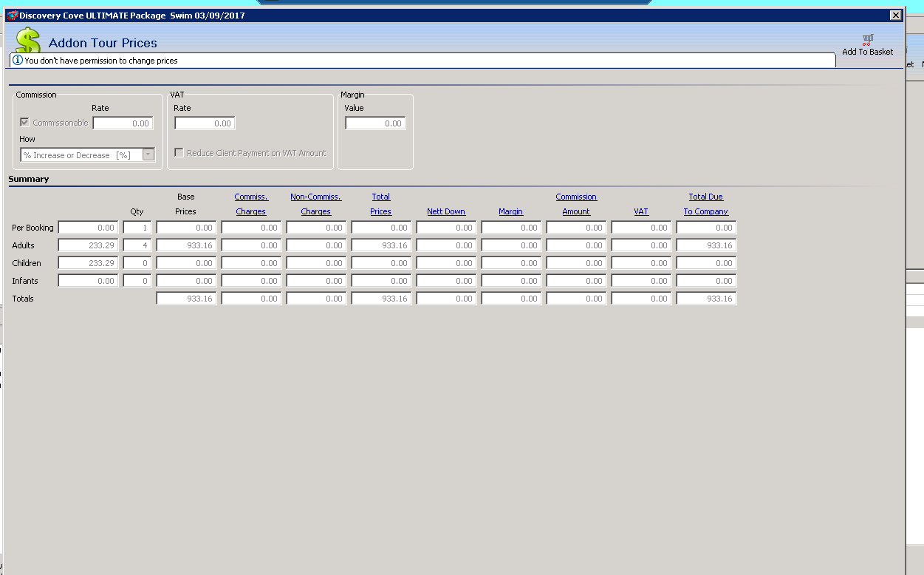
Task: Click the Adults unit price field 233.29
Action: tap(88, 245)
